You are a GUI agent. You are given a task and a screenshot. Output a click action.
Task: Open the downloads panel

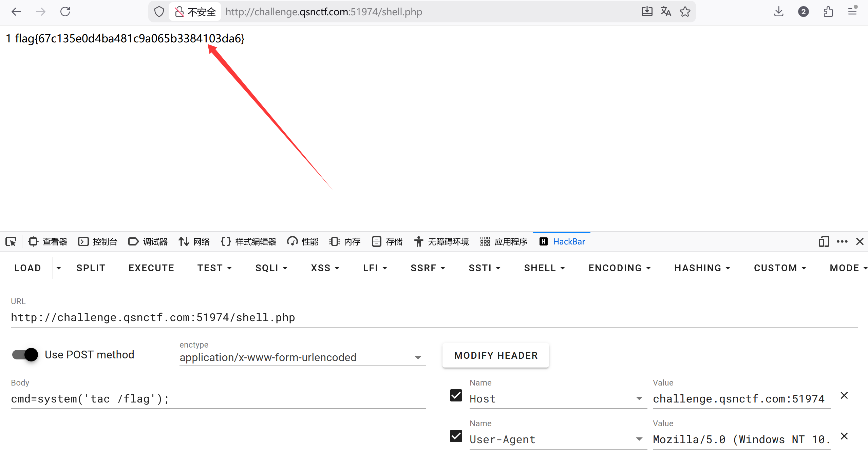(x=779, y=12)
